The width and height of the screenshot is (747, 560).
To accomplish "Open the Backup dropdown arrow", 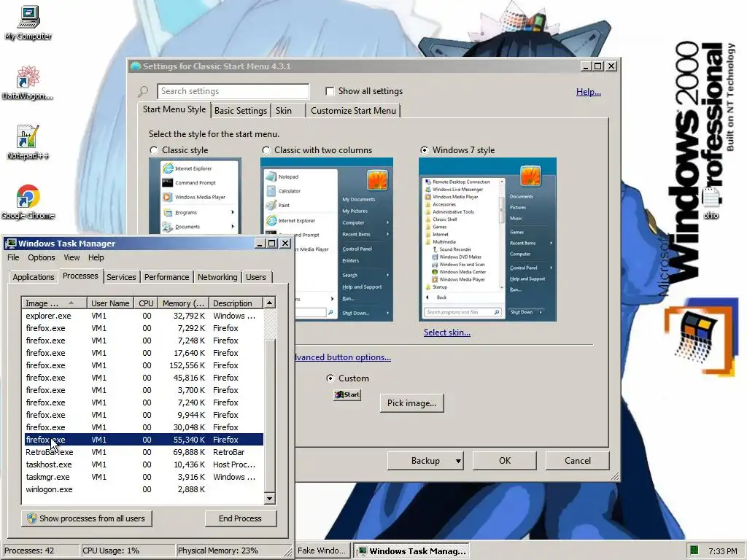I will pos(458,461).
